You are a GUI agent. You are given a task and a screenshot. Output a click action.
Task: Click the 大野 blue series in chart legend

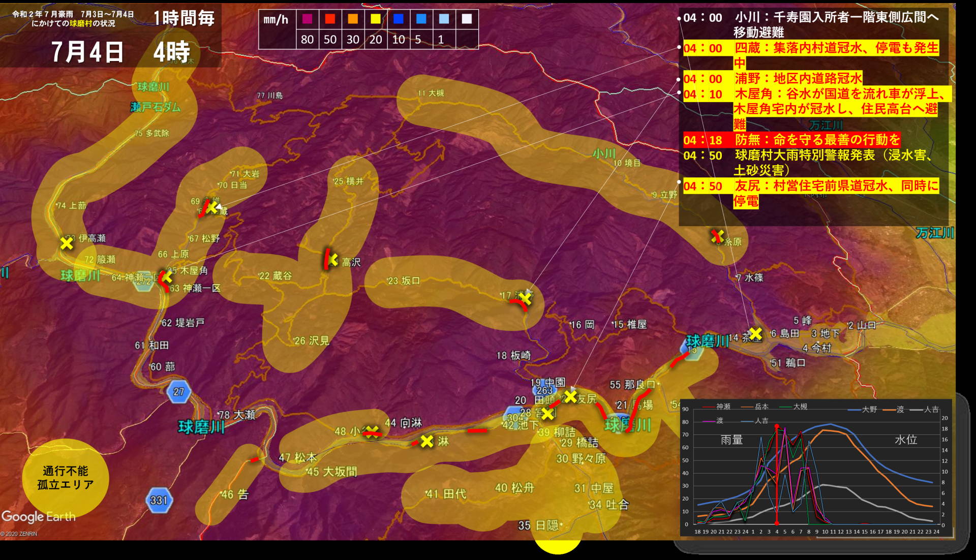[x=863, y=409]
